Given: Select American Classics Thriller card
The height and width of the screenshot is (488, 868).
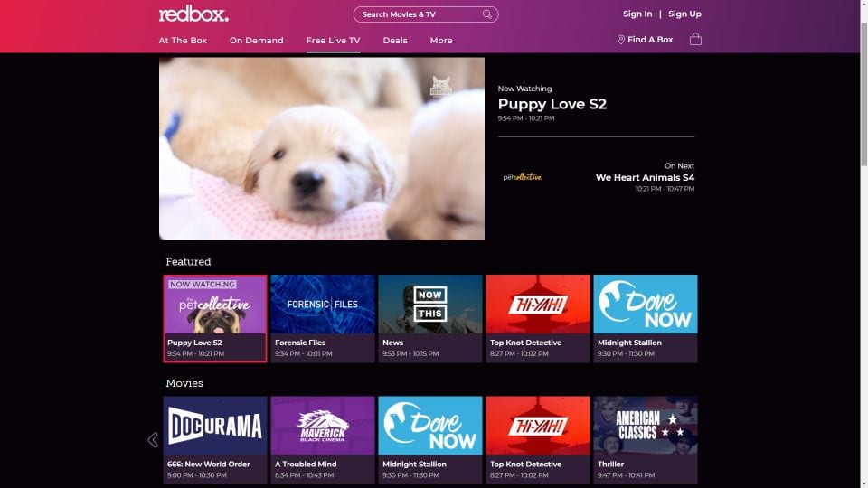Looking at the screenshot, I should [646, 440].
